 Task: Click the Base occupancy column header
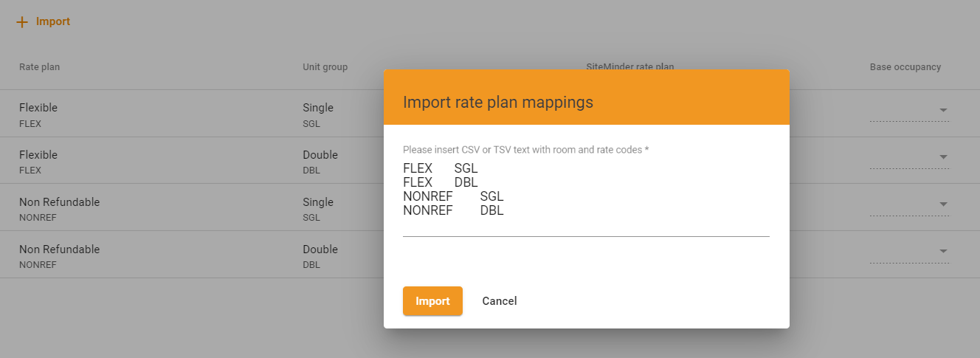point(905,67)
